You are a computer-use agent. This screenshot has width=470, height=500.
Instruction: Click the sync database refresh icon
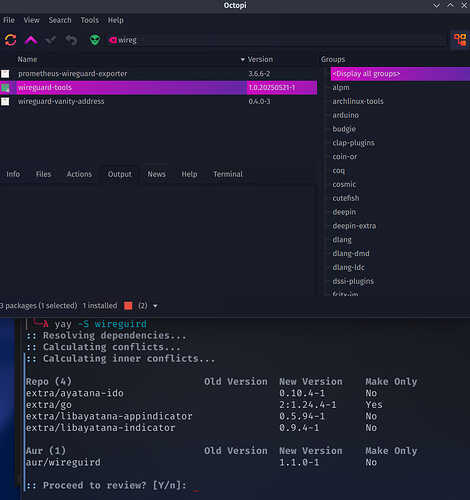(x=11, y=40)
